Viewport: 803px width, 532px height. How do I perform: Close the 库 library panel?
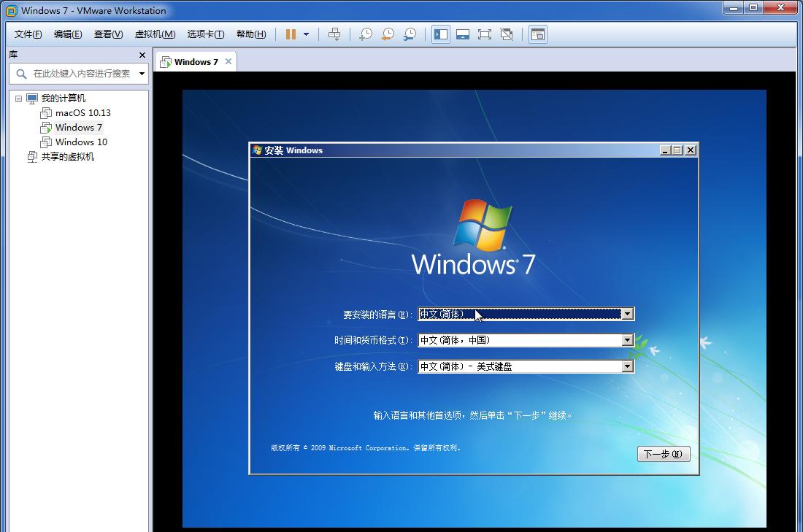coord(142,55)
